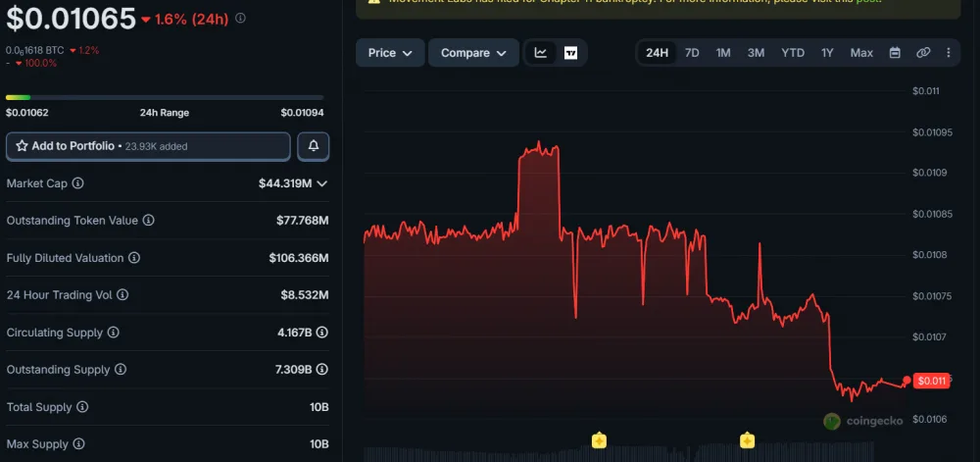The image size is (980, 462).
Task: Select the 1Y time range tab
Action: (827, 53)
